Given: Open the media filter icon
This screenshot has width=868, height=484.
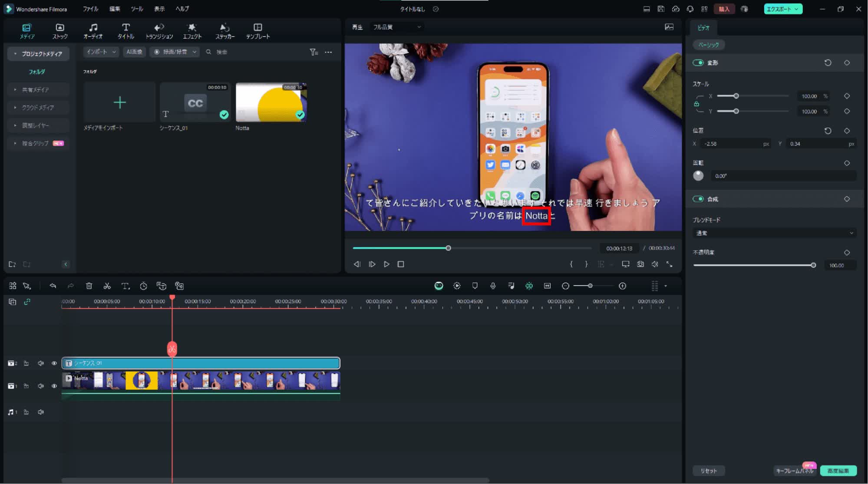Looking at the screenshot, I should pos(314,52).
